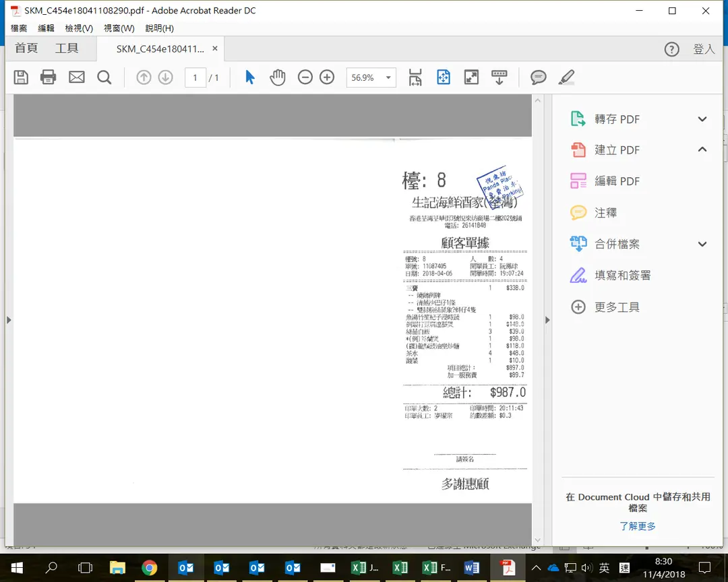Click the Zoom in plus icon

(327, 77)
